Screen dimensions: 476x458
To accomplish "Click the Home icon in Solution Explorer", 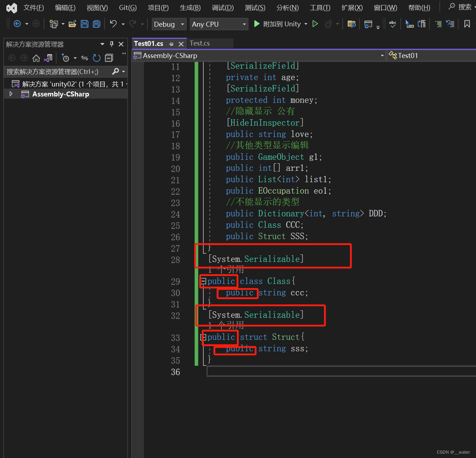I will tap(36, 58).
